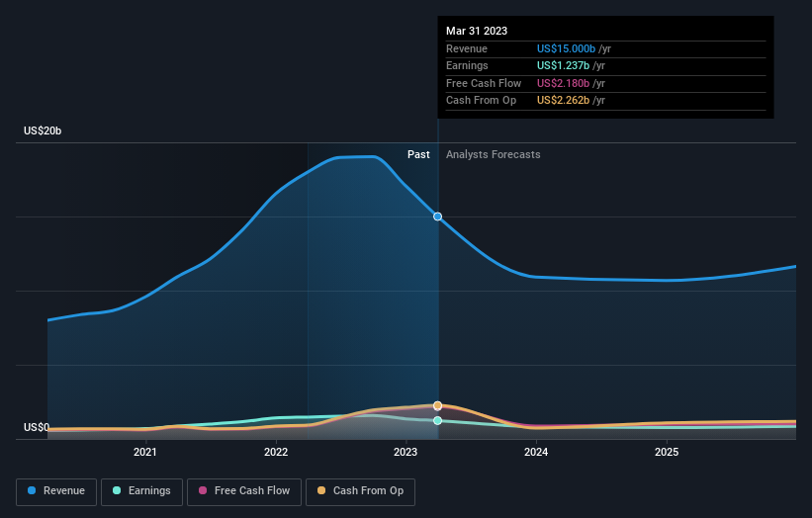The width and height of the screenshot is (812, 518).
Task: Toggle the Earnings legend button
Action: [141, 491]
